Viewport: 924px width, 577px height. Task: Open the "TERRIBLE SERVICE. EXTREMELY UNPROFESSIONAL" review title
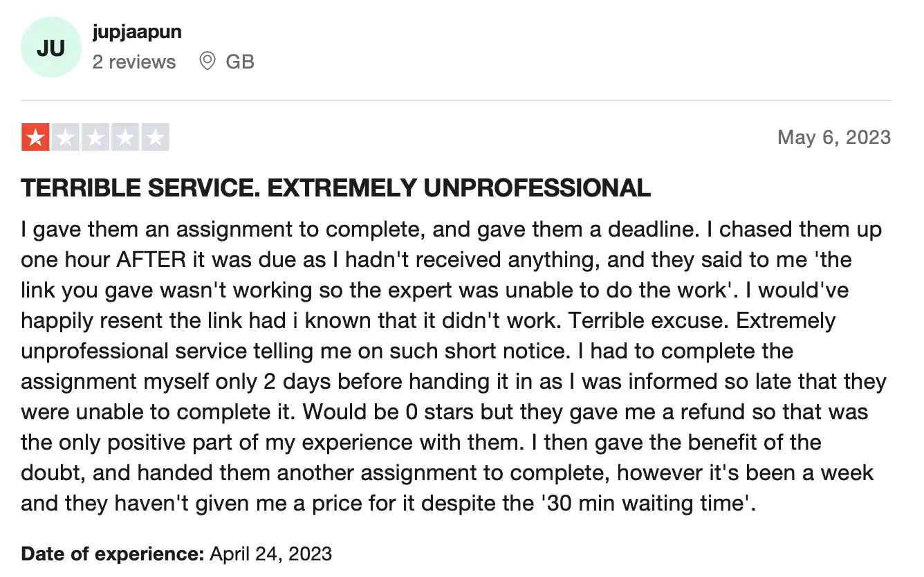click(335, 188)
